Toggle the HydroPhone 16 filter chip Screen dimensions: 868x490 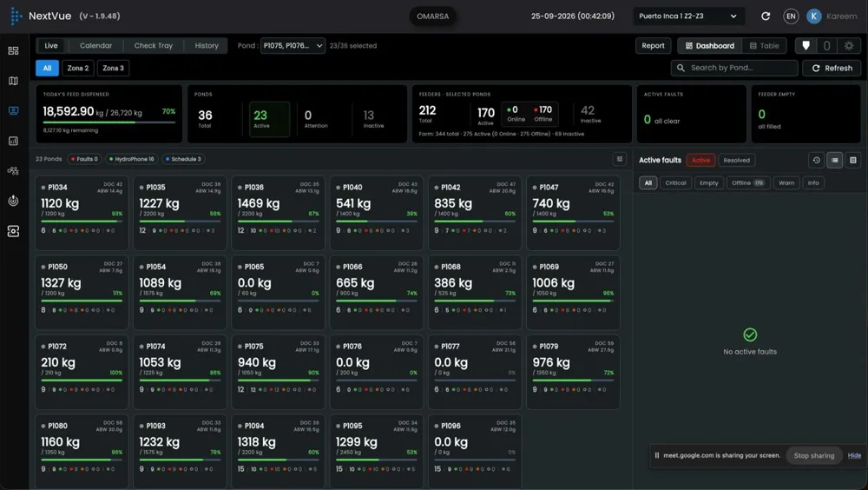(x=132, y=159)
